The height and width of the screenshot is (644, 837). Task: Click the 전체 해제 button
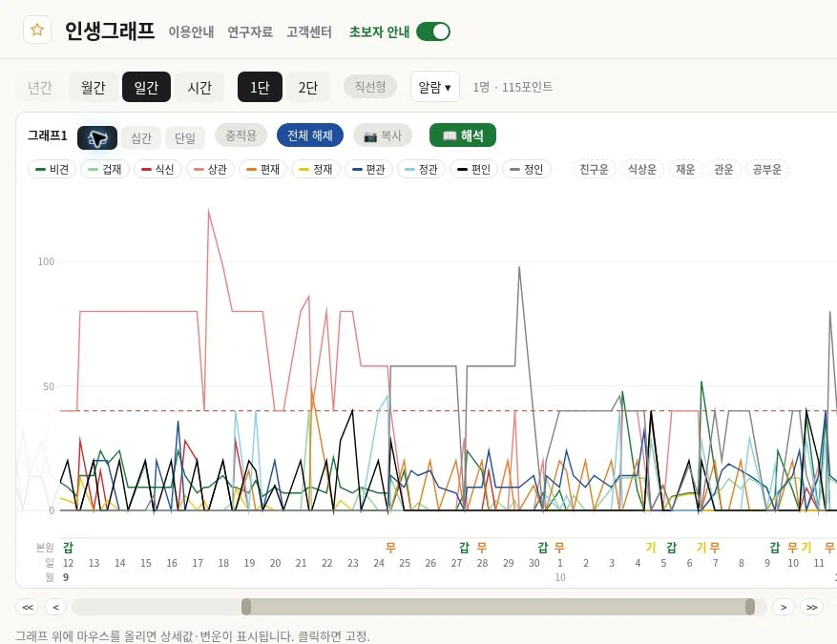point(309,135)
